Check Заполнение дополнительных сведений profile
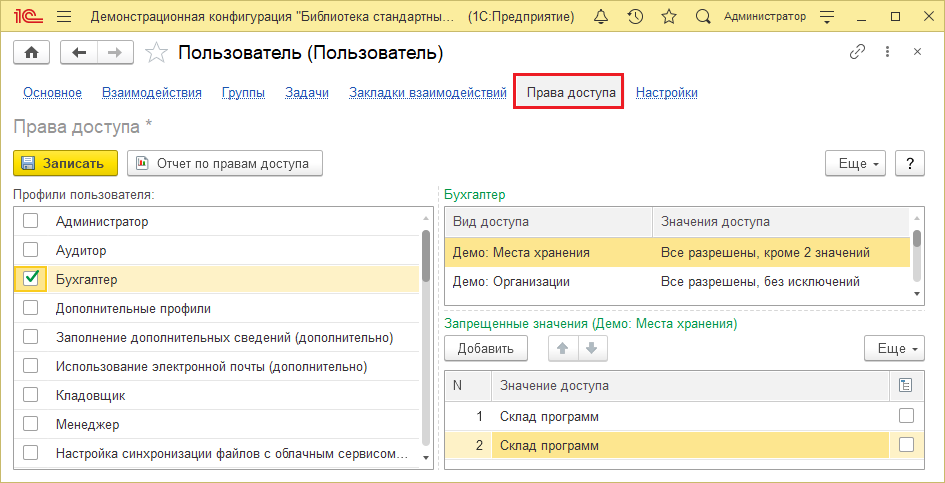Screen dimensions: 945x483 (x=30, y=336)
